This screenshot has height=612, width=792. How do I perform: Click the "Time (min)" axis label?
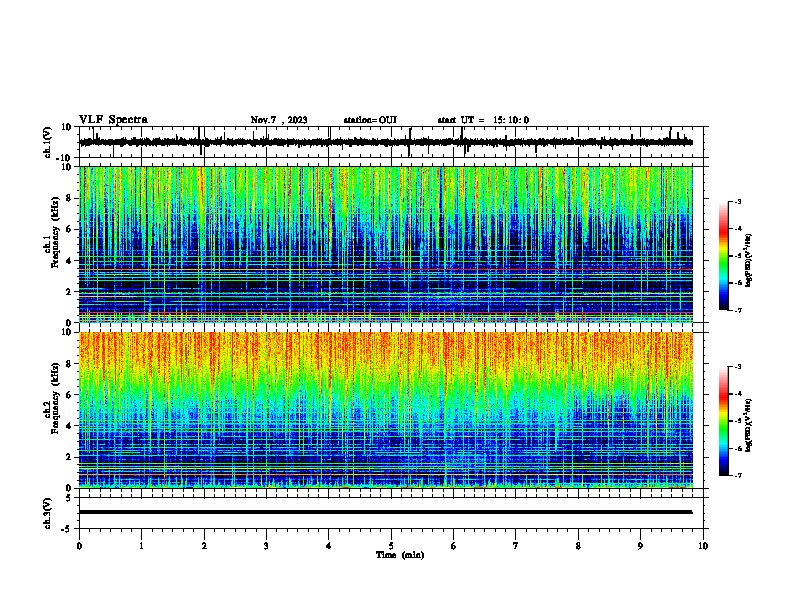point(400,555)
